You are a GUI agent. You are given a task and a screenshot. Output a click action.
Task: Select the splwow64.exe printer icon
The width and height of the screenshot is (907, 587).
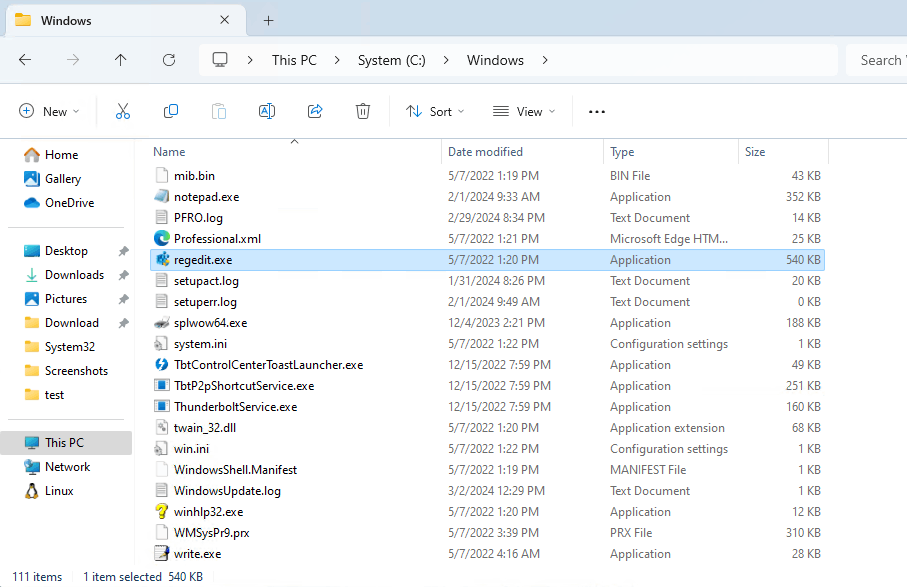coord(161,323)
